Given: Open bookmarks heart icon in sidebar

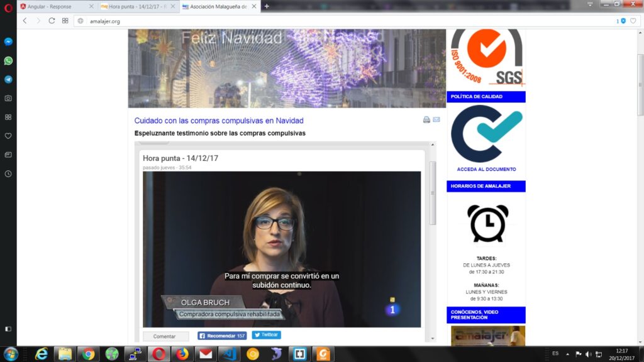Looking at the screenshot, I should [x=8, y=136].
